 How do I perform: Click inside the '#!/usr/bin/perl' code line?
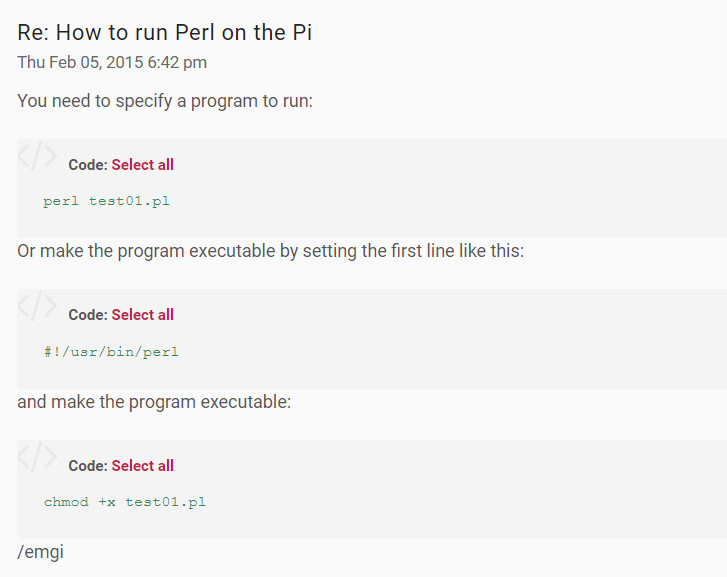pos(111,352)
